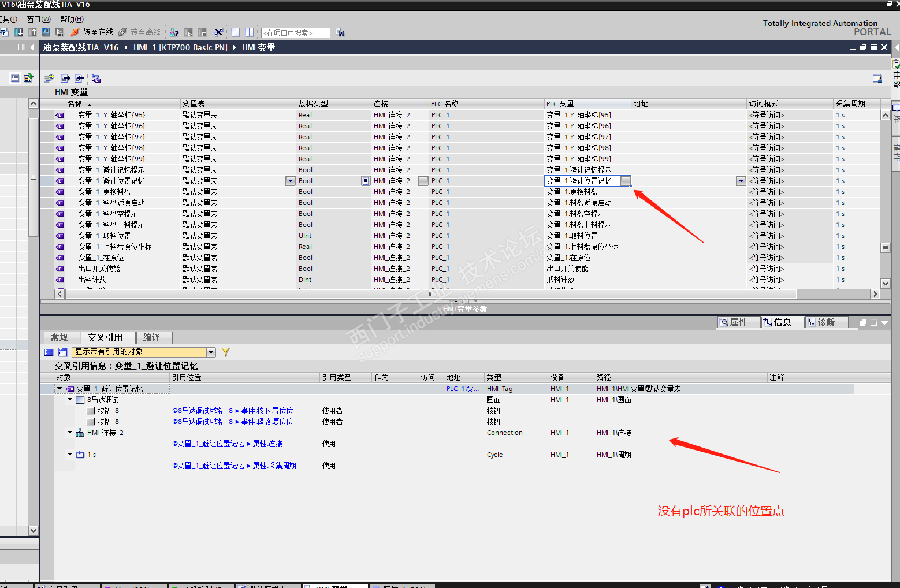Image resolution: width=900 pixels, height=588 pixels.
Task: Open the 显示带有引用的对象 dropdown
Action: pyautogui.click(x=211, y=352)
